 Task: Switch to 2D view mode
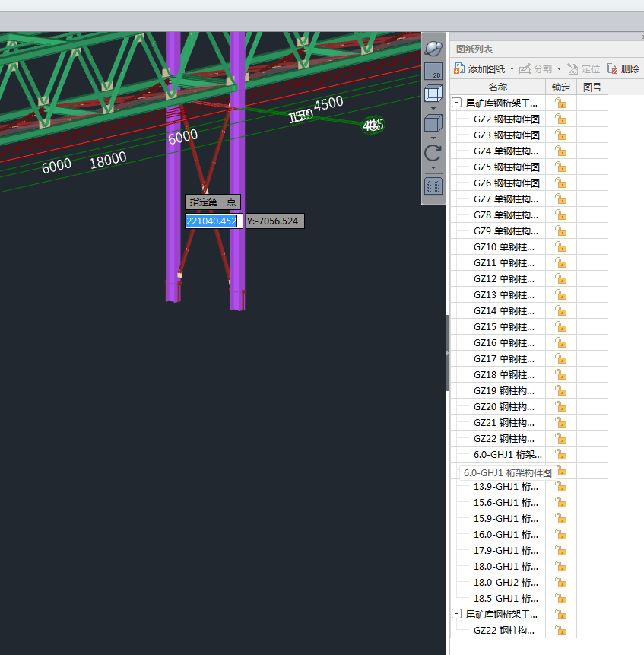[x=433, y=72]
